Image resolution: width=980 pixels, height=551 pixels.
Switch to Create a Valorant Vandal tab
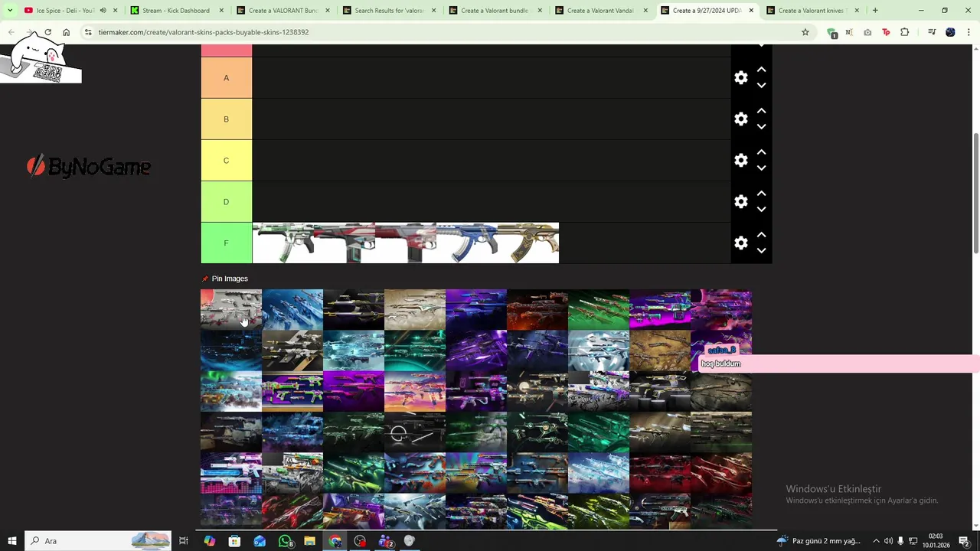tap(600, 11)
